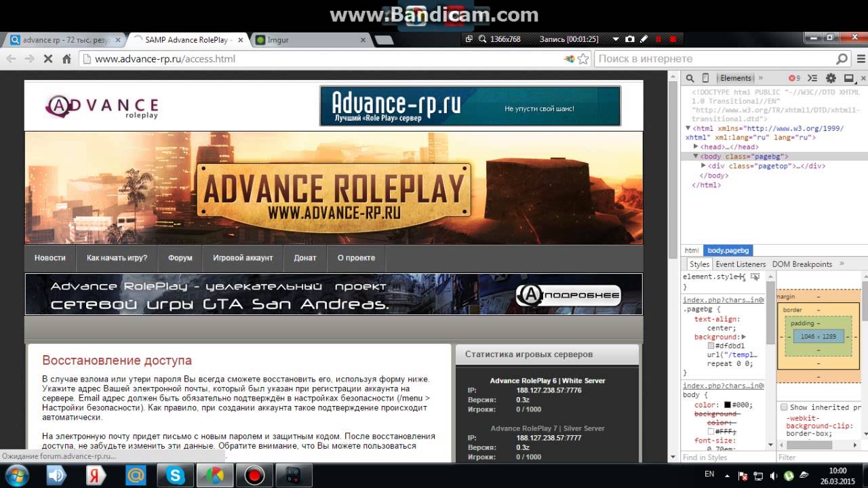
Task: Click Bandicam pencil drawing icon
Action: tap(644, 39)
